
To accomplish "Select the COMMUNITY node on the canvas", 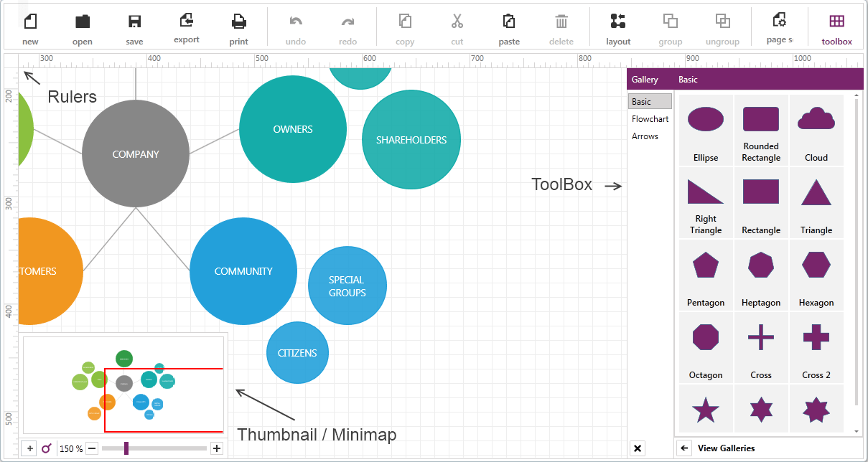I will point(243,271).
